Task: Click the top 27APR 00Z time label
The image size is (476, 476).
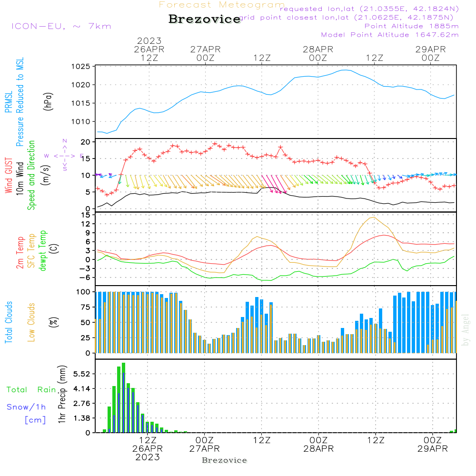Action: (x=206, y=53)
